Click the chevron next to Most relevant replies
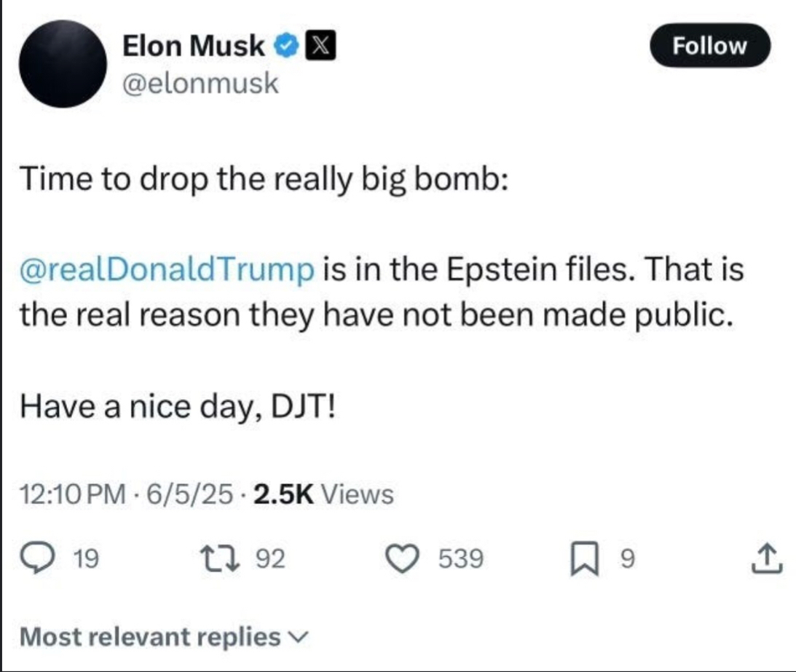Screen dimensions: 796x672 (x=299, y=638)
